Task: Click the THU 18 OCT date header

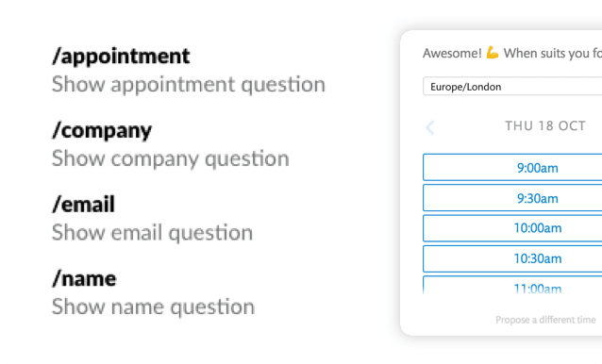Action: click(x=545, y=125)
